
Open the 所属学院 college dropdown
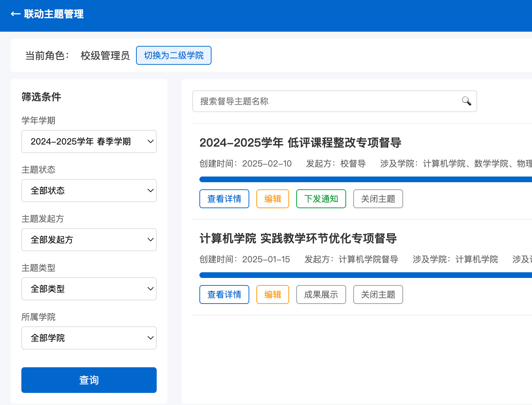point(89,338)
